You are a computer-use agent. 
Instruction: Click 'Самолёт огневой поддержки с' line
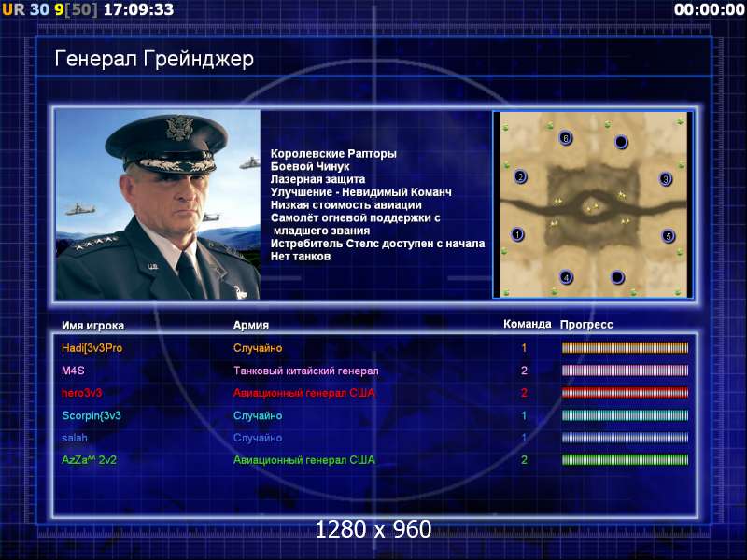356,217
